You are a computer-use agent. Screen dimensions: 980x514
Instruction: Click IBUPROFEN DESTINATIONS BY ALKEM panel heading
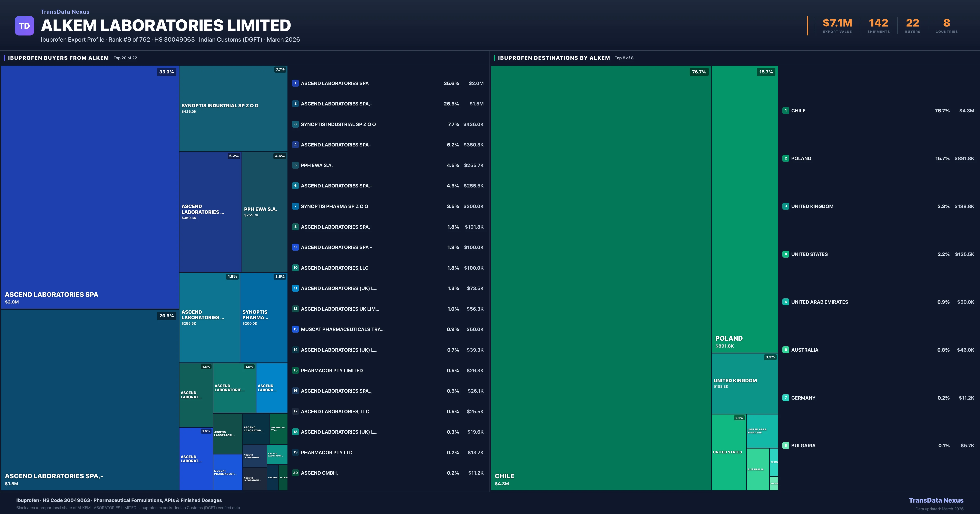(x=553, y=58)
